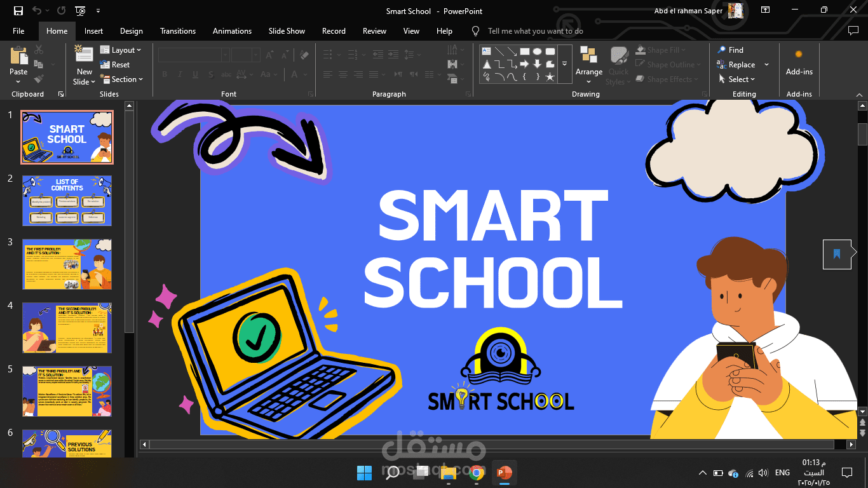Reset the slide with Reset button
Viewport: 868px width, 488px height.
[x=115, y=65]
